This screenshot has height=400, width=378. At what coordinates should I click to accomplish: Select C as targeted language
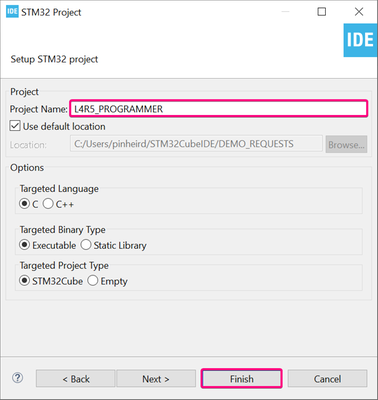click(24, 204)
